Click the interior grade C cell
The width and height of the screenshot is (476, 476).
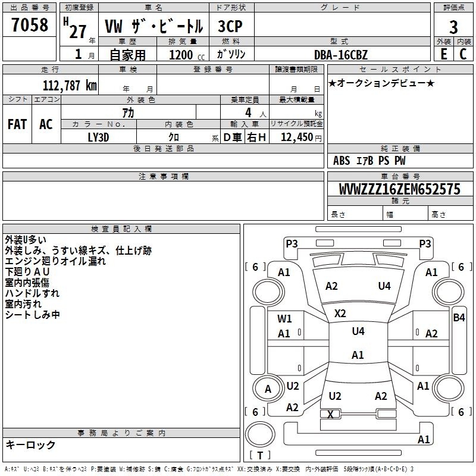463,54
